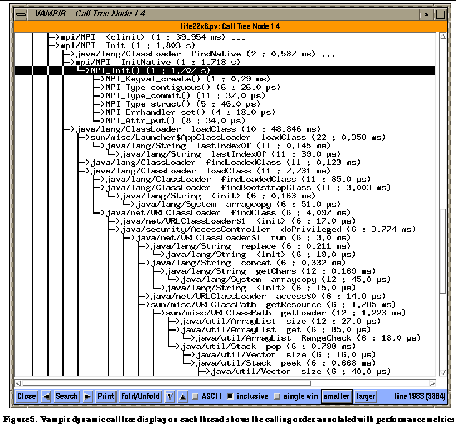Image resolution: width=456 pixels, height=442 pixels.
Task: Enable the single win checkbox
Action: click(277, 396)
